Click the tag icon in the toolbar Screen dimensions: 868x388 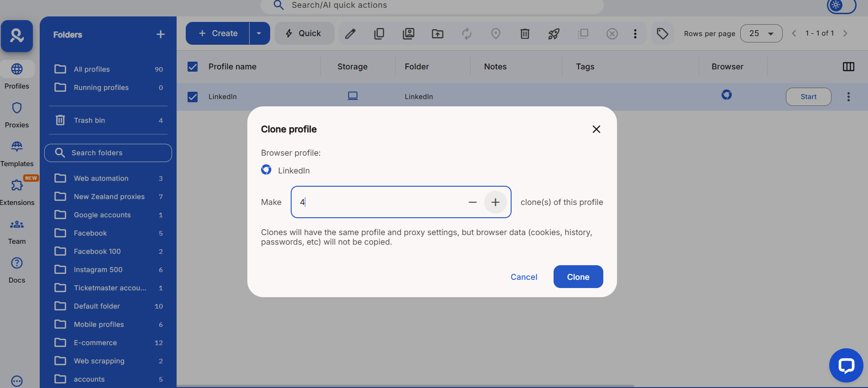point(662,34)
